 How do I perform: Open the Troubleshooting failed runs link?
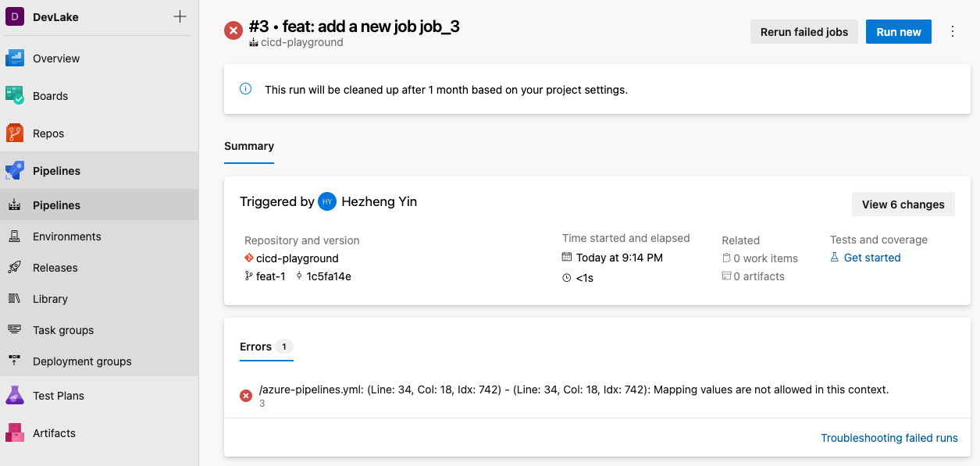pyautogui.click(x=889, y=438)
